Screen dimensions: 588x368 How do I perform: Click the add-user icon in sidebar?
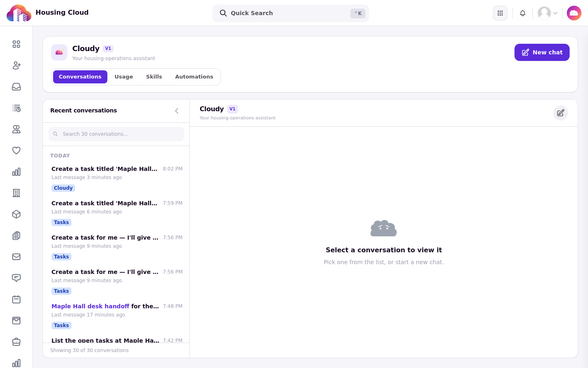[16, 65]
